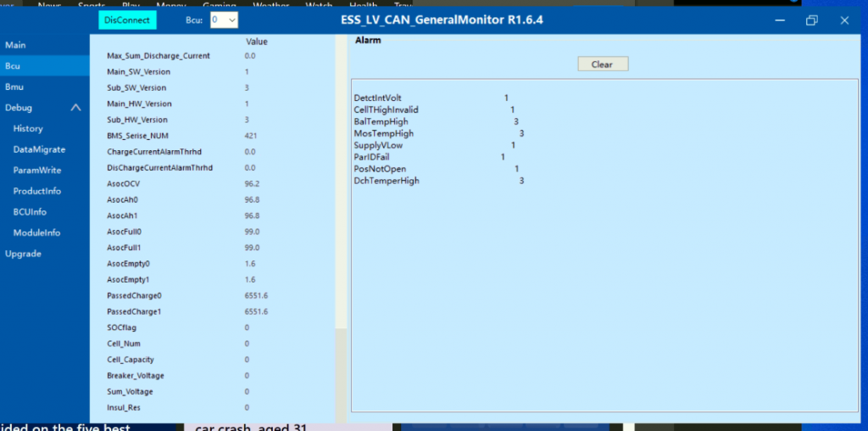Select the Bcu sidebar item
This screenshot has width=868, height=431.
coord(44,66)
